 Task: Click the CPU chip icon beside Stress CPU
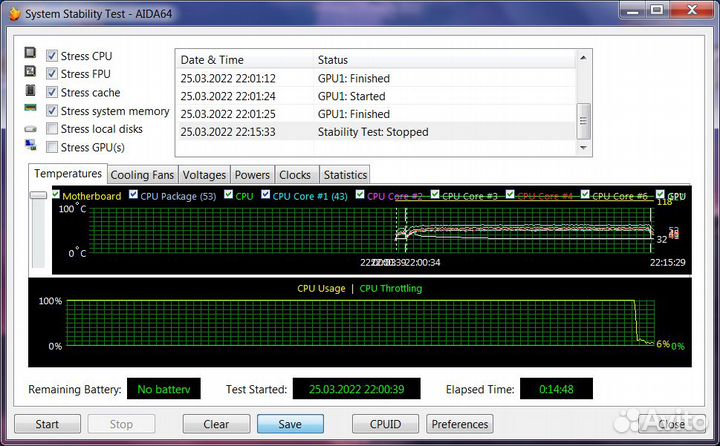coord(30,53)
